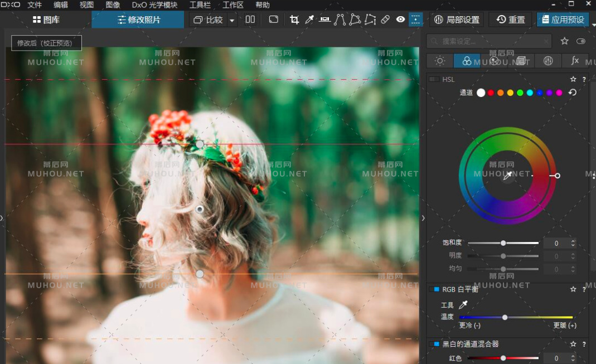
Task: Toggle active corrections only switch
Action: point(581,41)
